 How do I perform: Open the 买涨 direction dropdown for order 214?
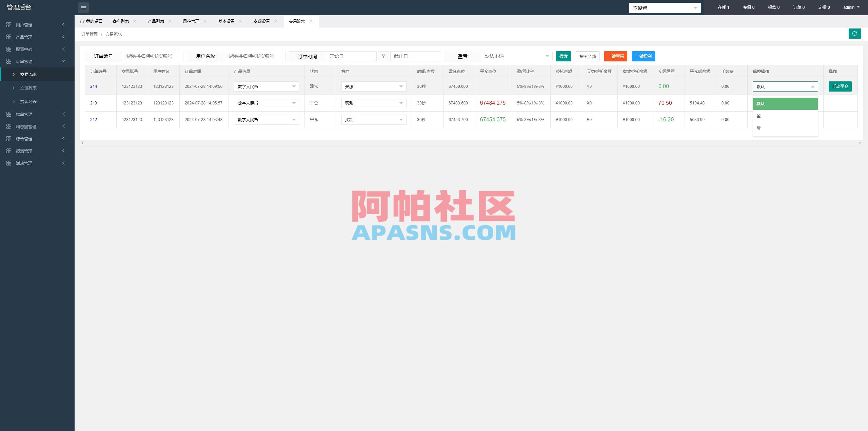tap(373, 86)
